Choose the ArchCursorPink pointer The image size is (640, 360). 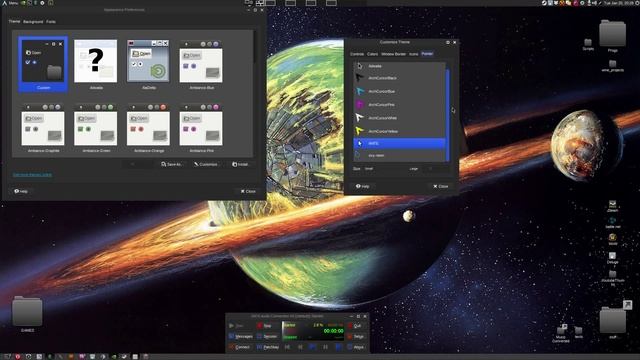[x=399, y=105]
